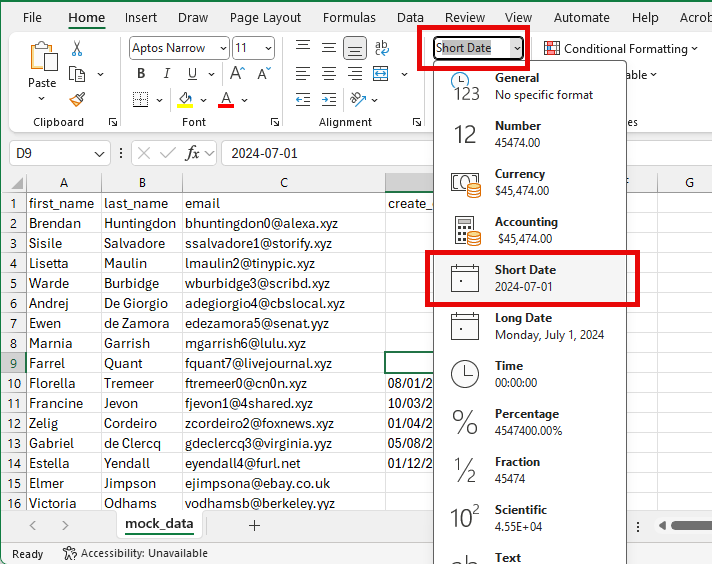Select the Format Painter brush
Screen dimensions: 712x564
pyautogui.click(x=77, y=98)
